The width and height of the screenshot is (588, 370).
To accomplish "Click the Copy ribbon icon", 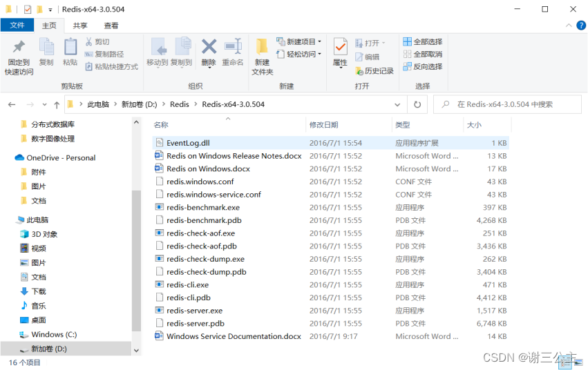I will pos(46,52).
